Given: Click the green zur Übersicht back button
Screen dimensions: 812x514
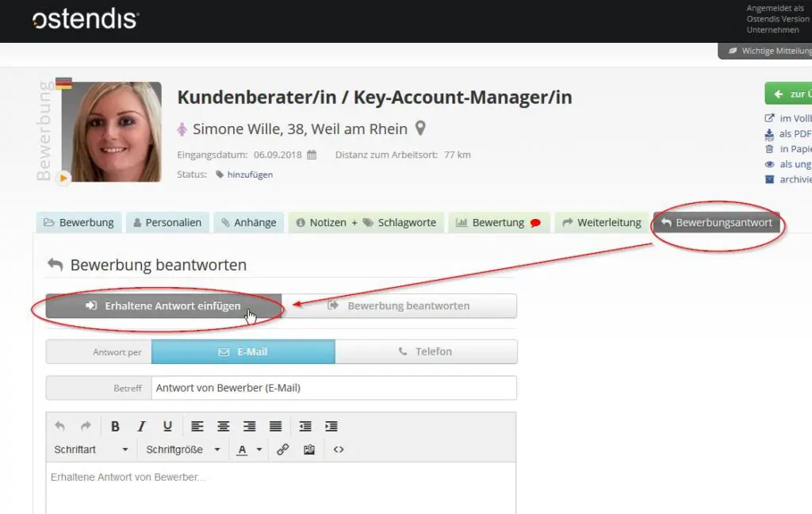Looking at the screenshot, I should coord(788,94).
